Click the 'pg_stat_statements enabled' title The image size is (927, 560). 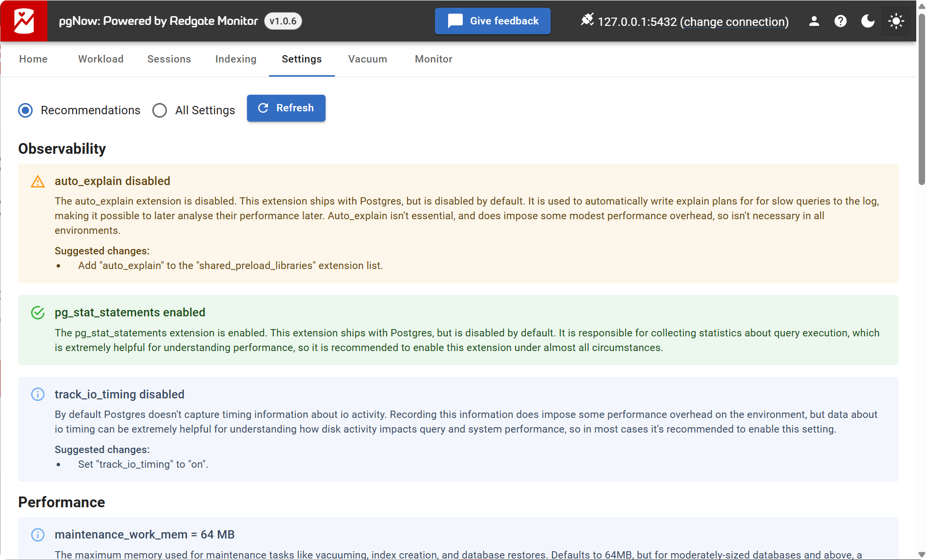[130, 312]
